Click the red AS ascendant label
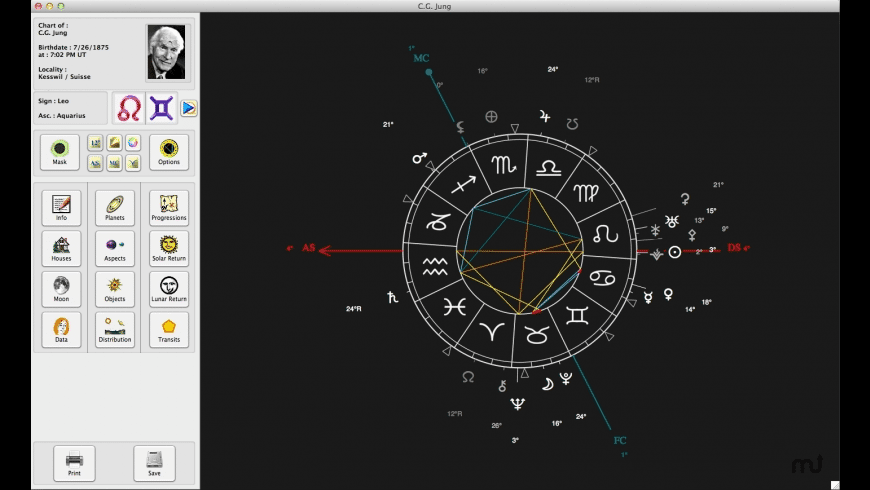The image size is (870, 490). click(308, 247)
